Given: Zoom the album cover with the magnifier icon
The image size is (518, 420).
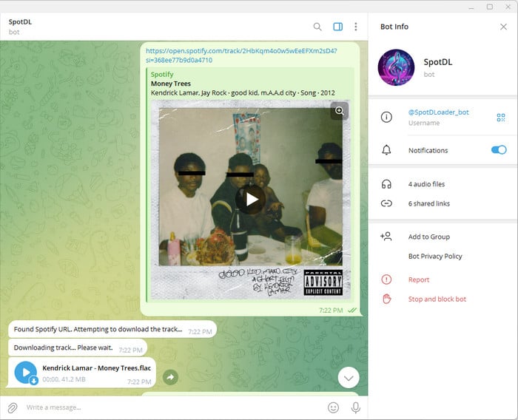Looking at the screenshot, I should point(339,111).
